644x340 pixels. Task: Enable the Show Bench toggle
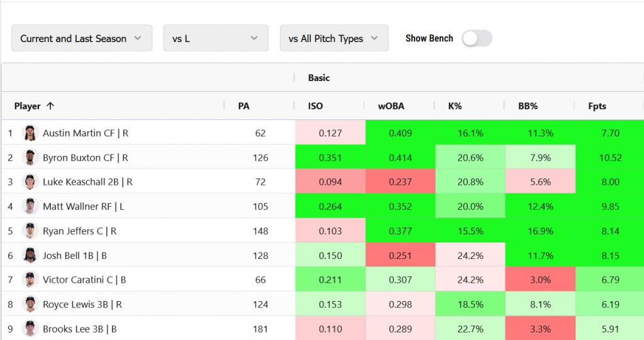click(476, 38)
